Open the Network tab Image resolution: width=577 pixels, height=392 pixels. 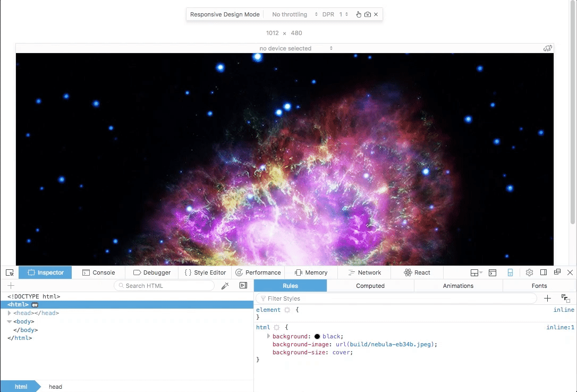(364, 272)
